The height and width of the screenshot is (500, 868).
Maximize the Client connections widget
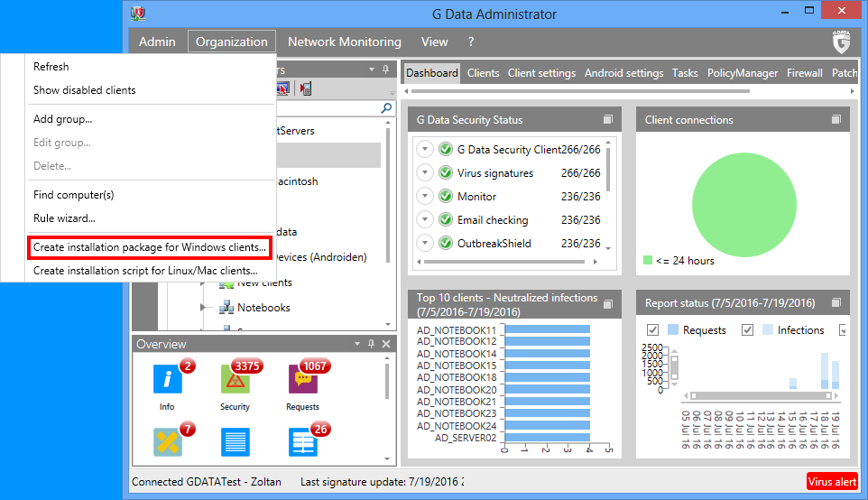coord(836,120)
